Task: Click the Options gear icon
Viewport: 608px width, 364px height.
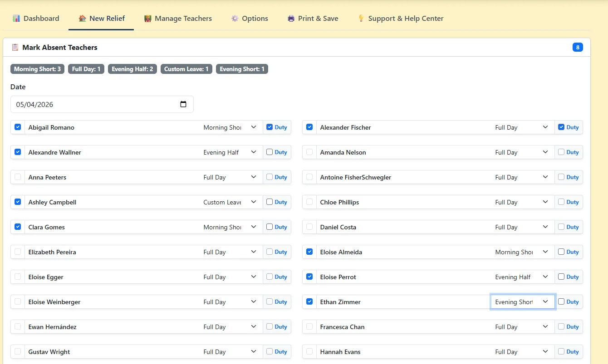Action: pyautogui.click(x=235, y=19)
